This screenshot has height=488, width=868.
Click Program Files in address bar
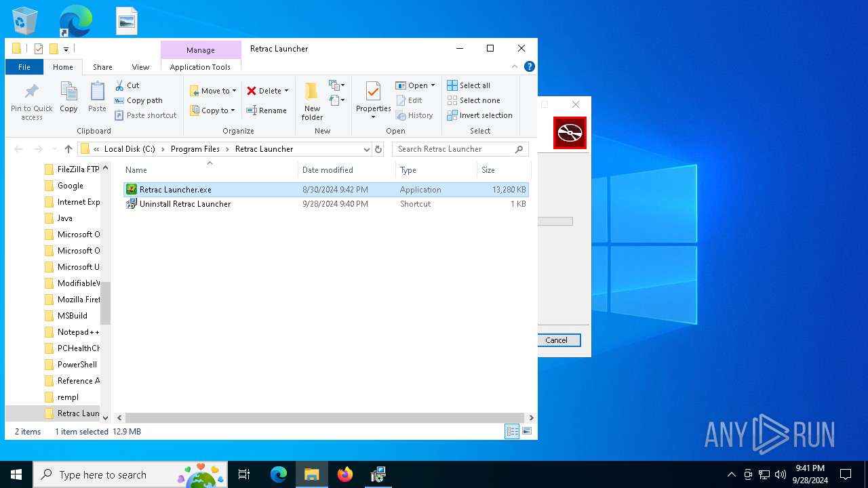click(195, 149)
